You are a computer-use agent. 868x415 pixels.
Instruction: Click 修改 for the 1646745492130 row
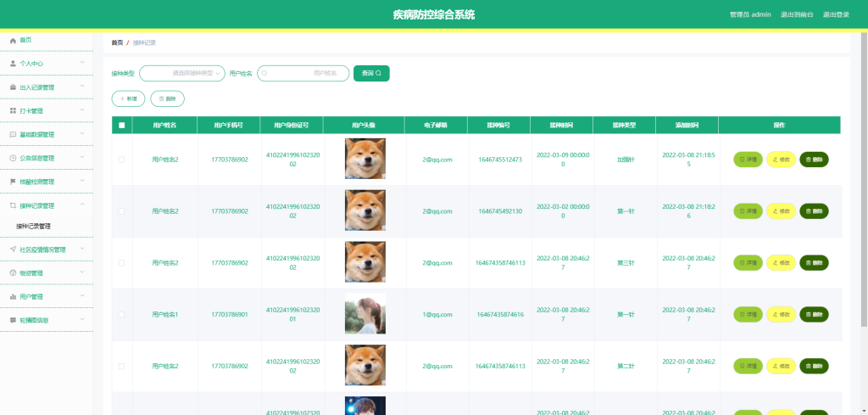(781, 211)
